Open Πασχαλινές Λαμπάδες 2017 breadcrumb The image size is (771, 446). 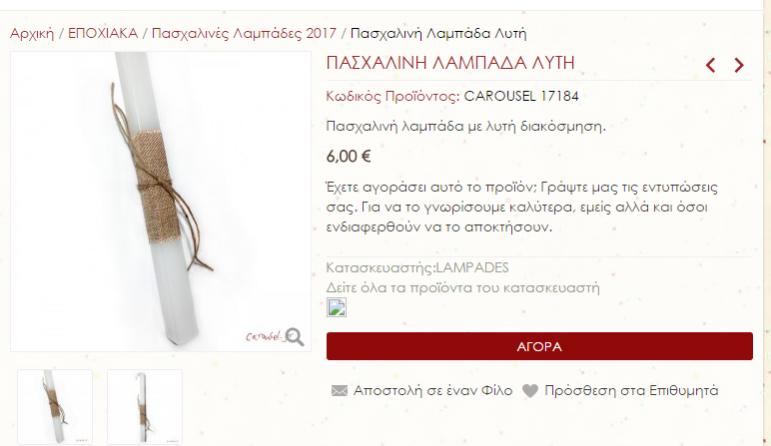click(244, 33)
